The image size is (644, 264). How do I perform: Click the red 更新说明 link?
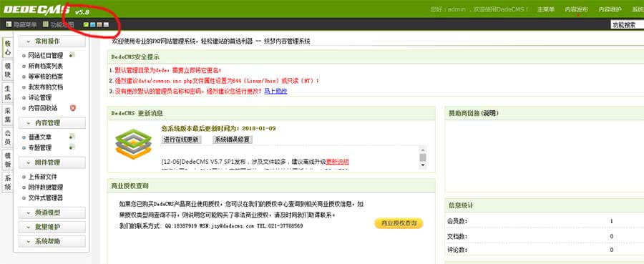pos(338,162)
